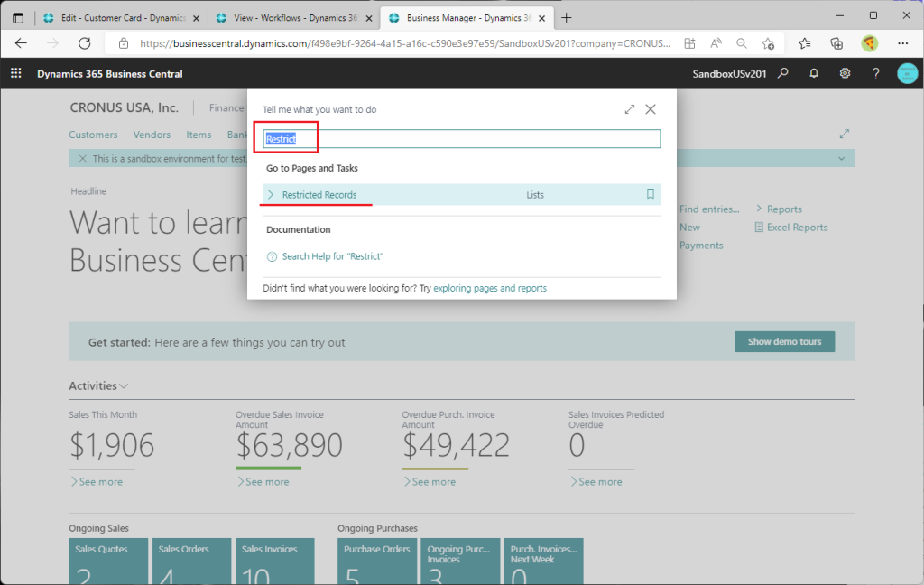Open the browser tab actions menu icon

18,18
